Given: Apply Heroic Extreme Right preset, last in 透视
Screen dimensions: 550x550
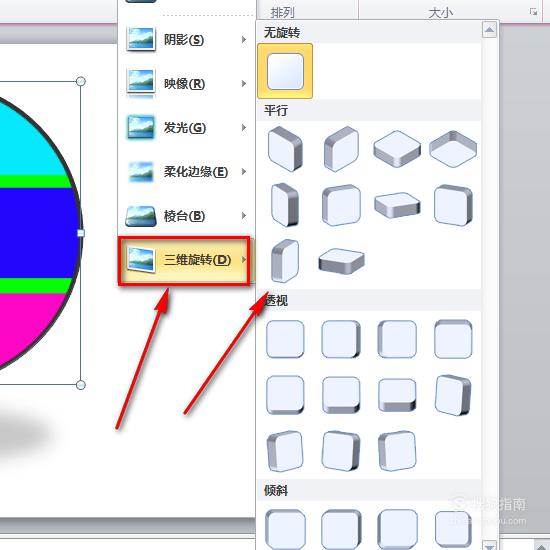Looking at the screenshot, I should coord(397,451).
